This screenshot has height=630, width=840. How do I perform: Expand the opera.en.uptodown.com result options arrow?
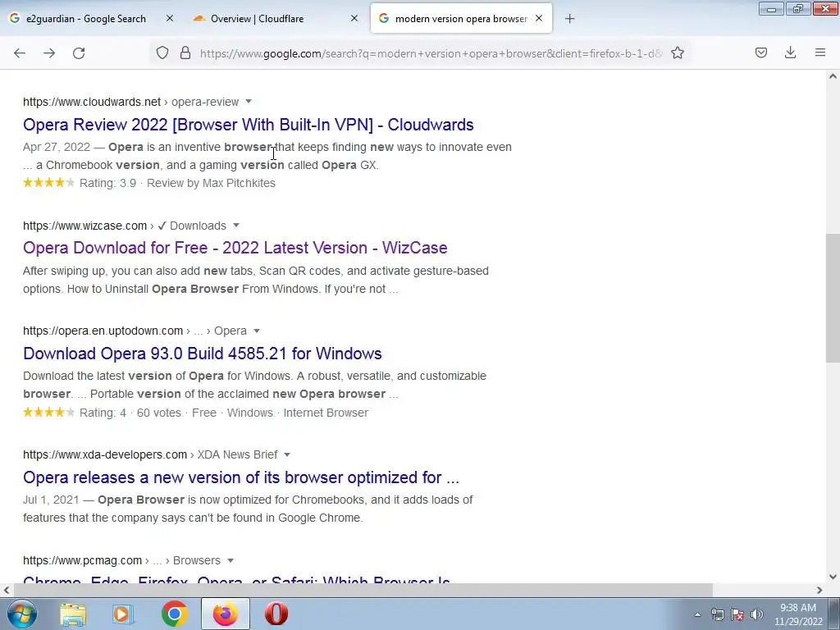(256, 331)
